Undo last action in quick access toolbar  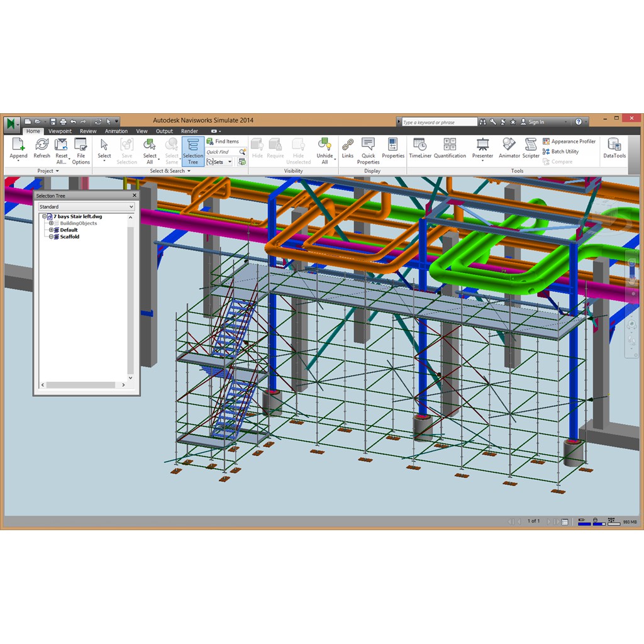coord(73,121)
